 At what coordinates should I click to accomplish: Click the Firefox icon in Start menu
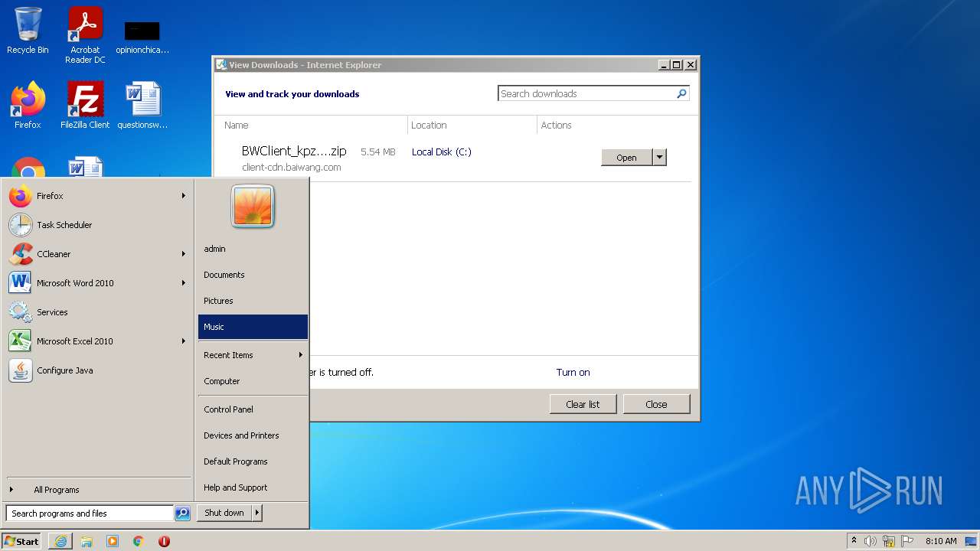[x=21, y=196]
